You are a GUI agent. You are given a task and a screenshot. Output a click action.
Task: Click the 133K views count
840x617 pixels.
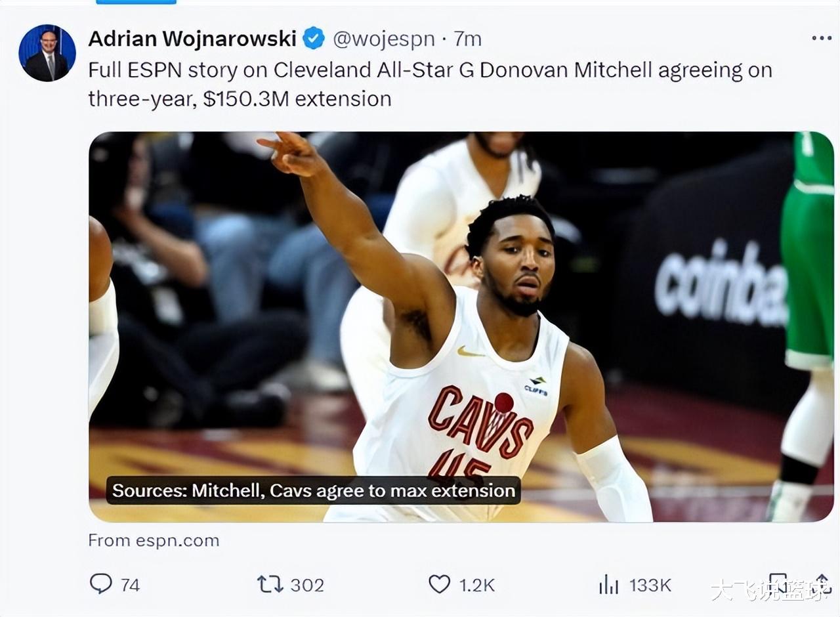pyautogui.click(x=650, y=585)
